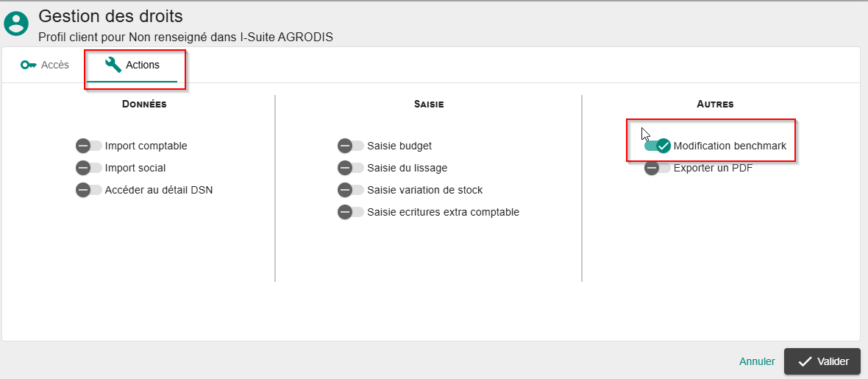Screen dimensions: 868x379
Task: Disable the Modification benchmark toggle
Action: coord(658,146)
